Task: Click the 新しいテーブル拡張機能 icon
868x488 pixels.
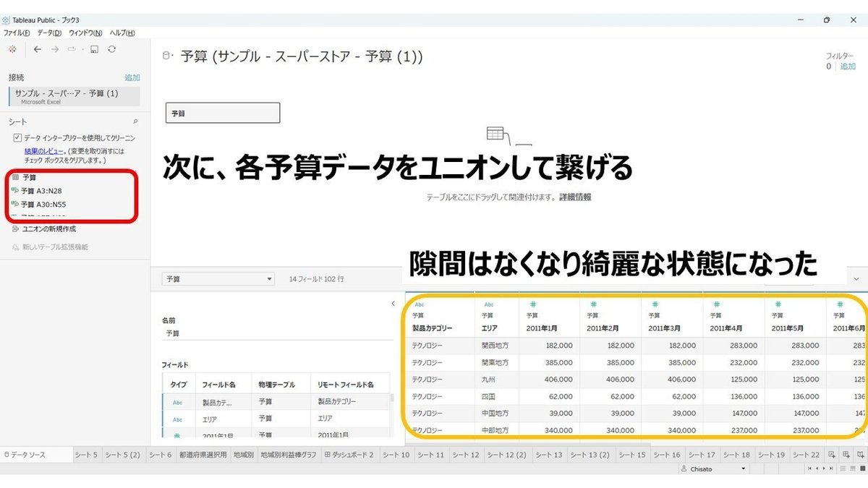Action: click(15, 247)
